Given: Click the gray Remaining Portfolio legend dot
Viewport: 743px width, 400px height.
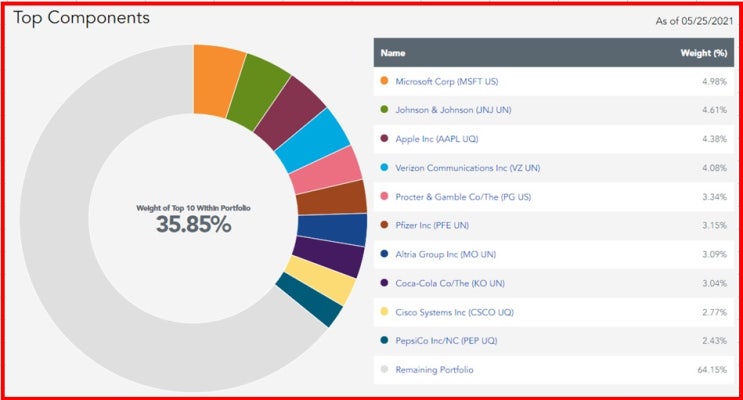Looking at the screenshot, I should [384, 369].
